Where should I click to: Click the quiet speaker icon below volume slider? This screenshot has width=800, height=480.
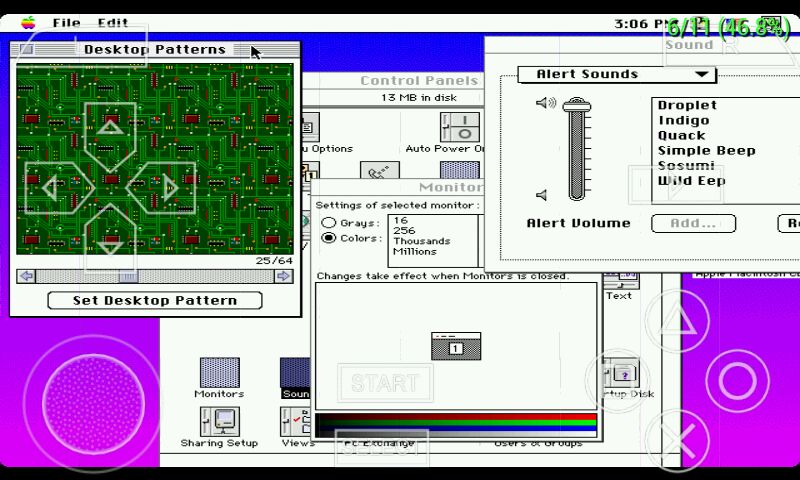tap(541, 195)
